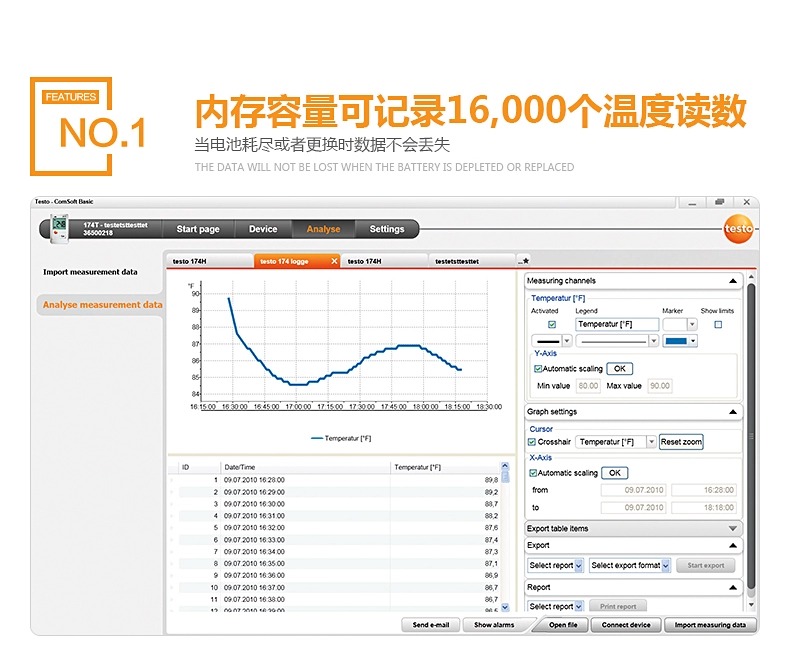Viewport: 790px width, 654px height.
Task: Collapse the Measuring channels panel
Action: (x=733, y=281)
